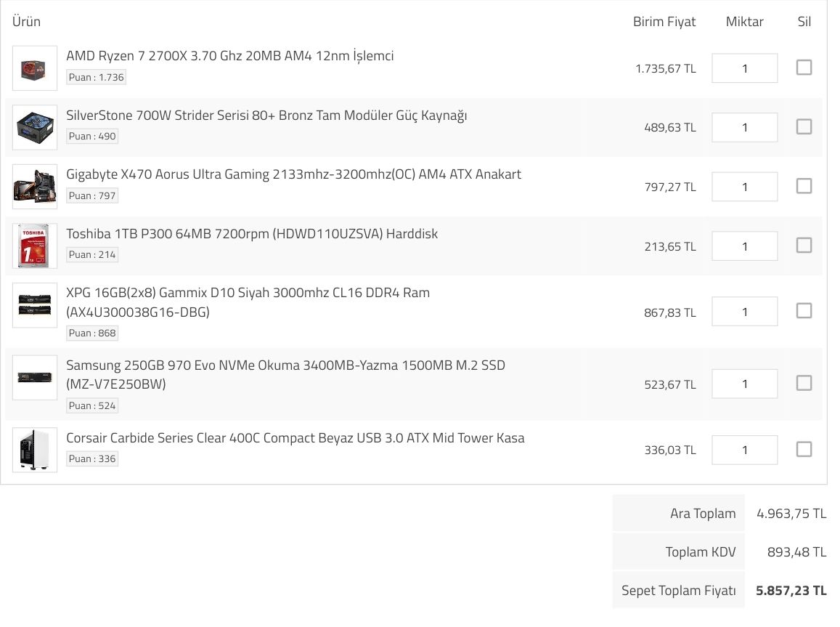Click the AMD Ryzen 7 2700X product thumbnail
This screenshot has height=627, width=840.
[35, 68]
